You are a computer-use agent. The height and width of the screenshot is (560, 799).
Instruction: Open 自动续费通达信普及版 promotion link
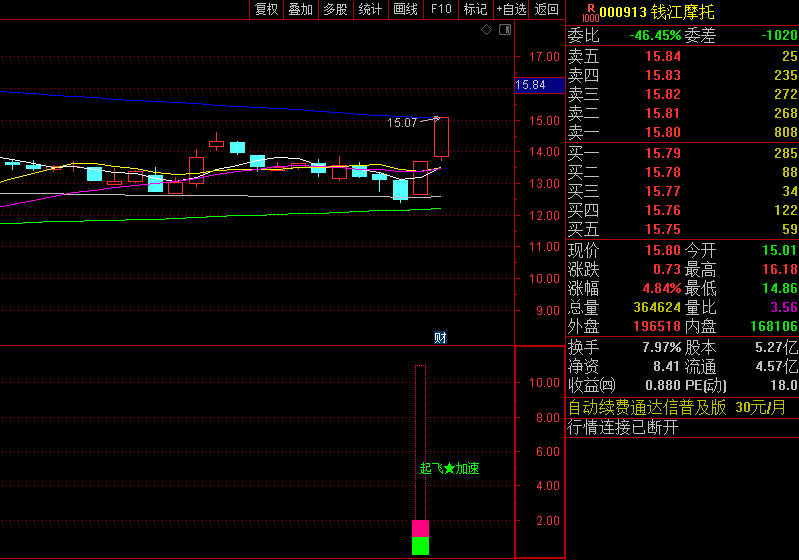pyautogui.click(x=677, y=408)
